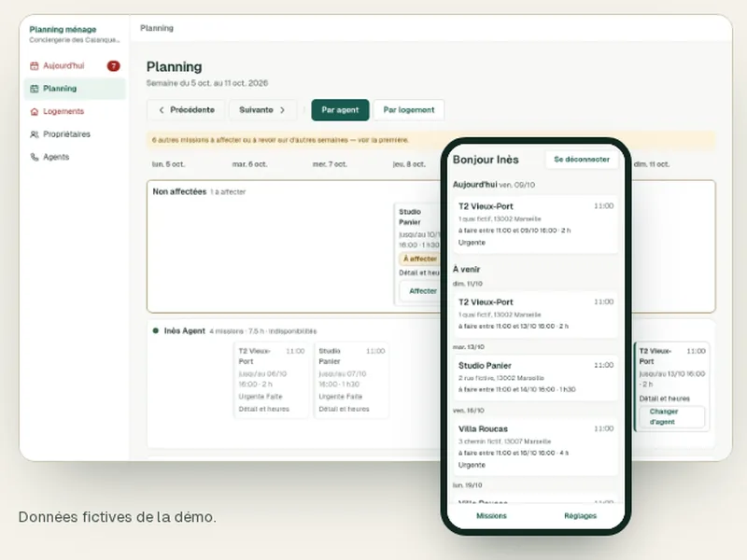Click the Affecter button on Studio Panier
Image resolution: width=747 pixels, height=560 pixels.
[421, 291]
